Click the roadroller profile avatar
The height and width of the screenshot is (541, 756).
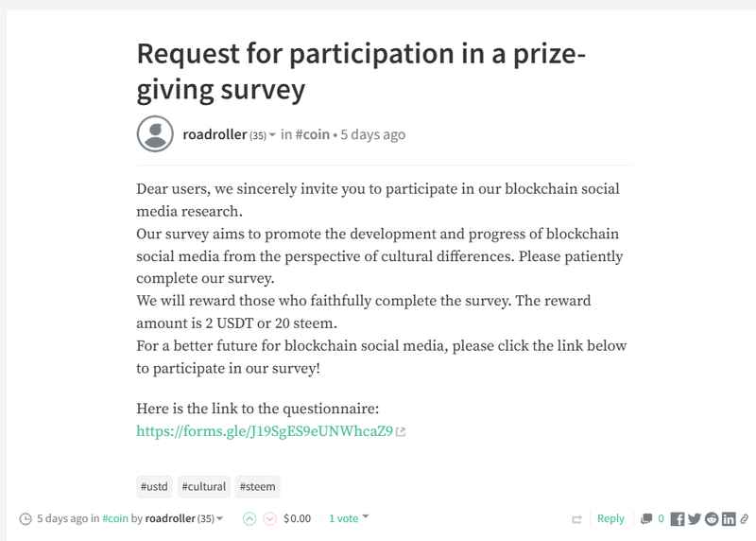(x=155, y=134)
